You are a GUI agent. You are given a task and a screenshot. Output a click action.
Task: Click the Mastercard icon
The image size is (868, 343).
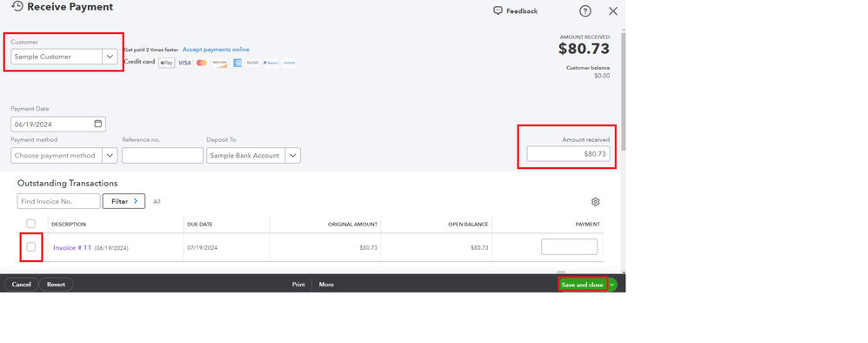click(202, 63)
